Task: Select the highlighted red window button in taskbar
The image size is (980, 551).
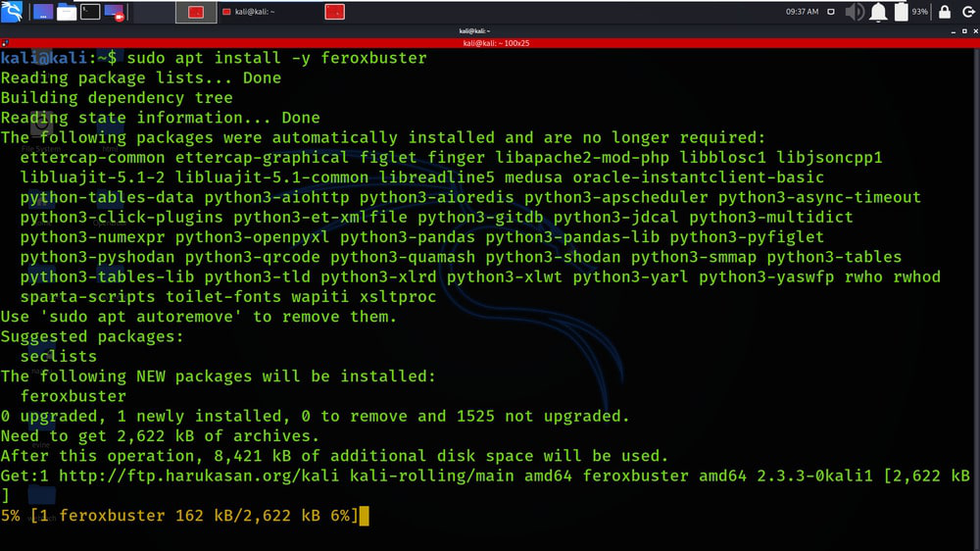Action: 196,12
